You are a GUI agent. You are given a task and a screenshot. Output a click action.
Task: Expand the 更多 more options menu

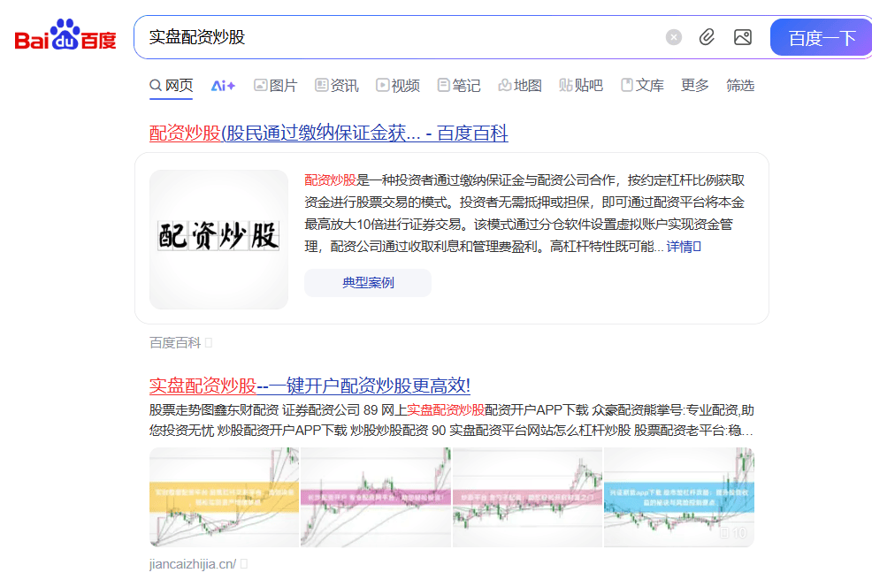point(695,85)
